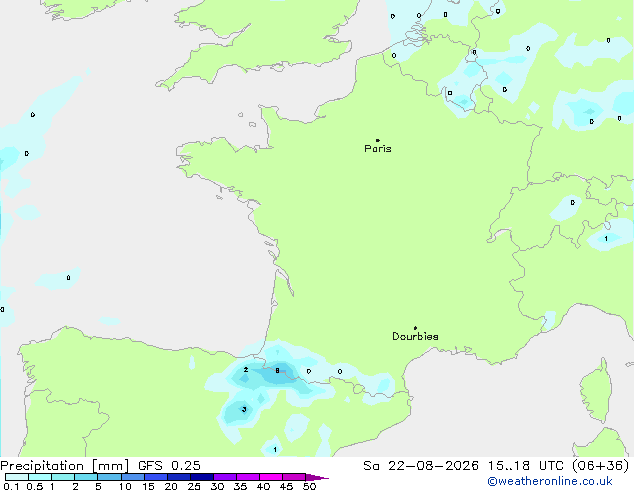Click the '15..18 UTC' time range text

(x=526, y=466)
